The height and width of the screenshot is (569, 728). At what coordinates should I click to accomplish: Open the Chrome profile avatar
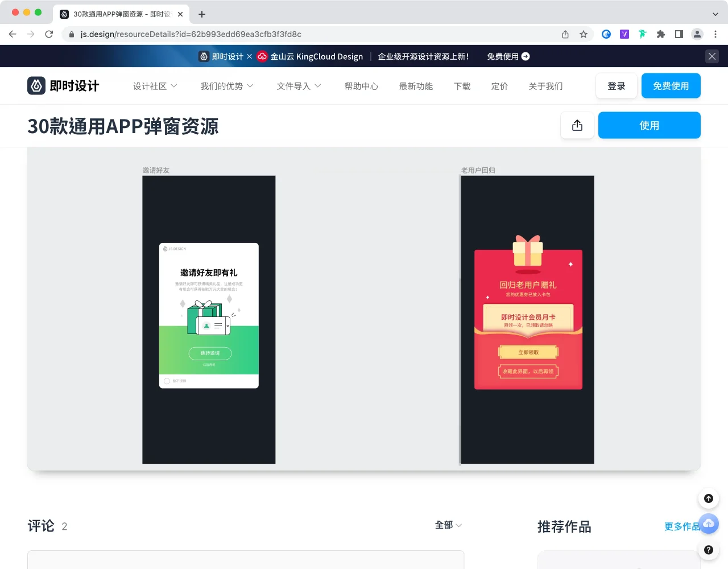tap(697, 34)
